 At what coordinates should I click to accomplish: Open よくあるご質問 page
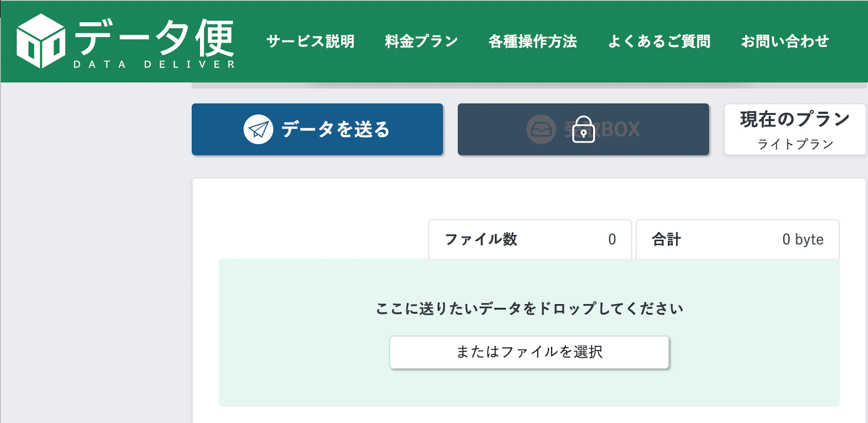pyautogui.click(x=659, y=41)
